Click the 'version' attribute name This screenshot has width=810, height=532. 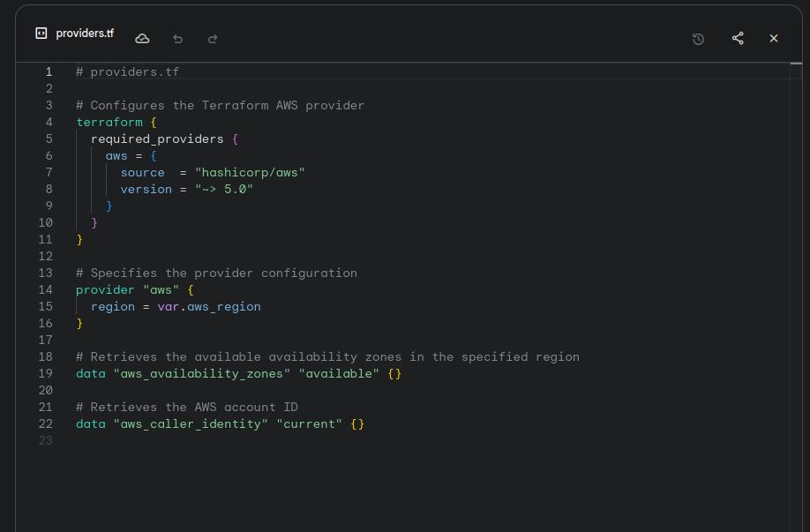pyautogui.click(x=146, y=190)
